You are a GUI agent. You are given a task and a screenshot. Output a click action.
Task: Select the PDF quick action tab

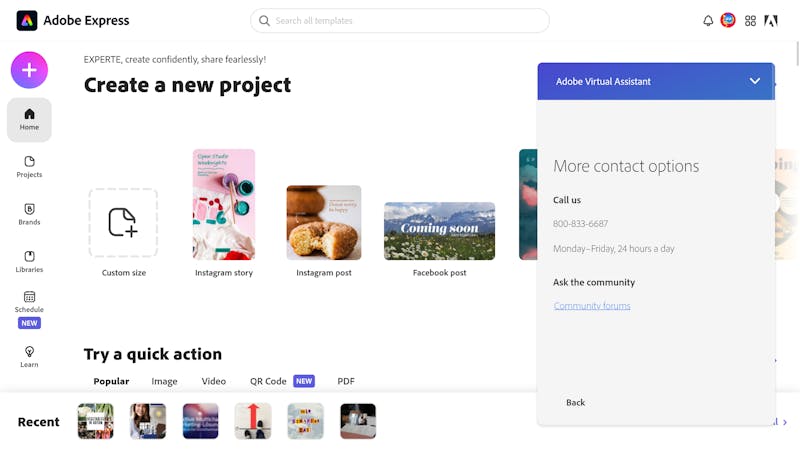pyautogui.click(x=345, y=381)
